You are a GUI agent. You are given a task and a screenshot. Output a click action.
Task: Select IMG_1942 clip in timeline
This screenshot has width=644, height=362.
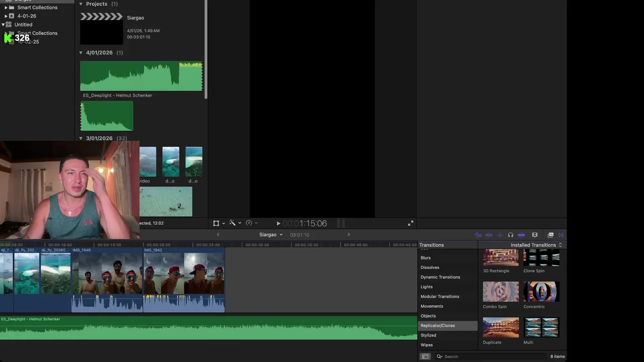point(184,280)
